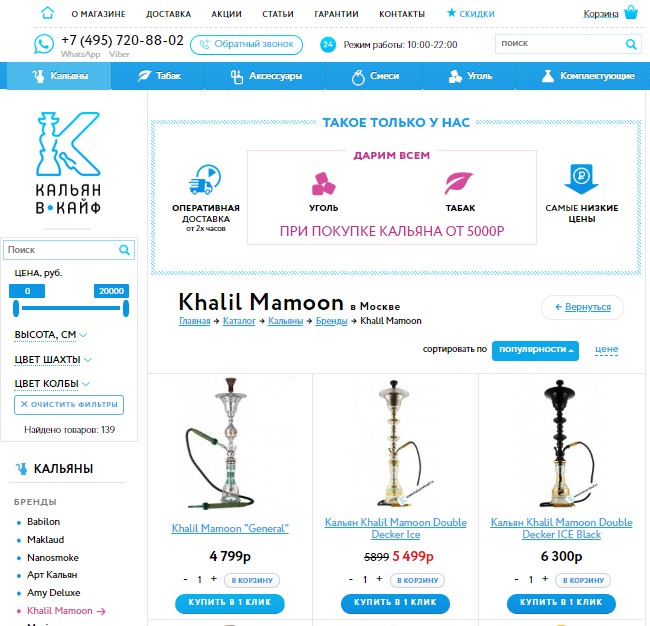
Task: Expand the ЦВЕТ ШАХТЫ filter
Action: pyautogui.click(x=53, y=360)
